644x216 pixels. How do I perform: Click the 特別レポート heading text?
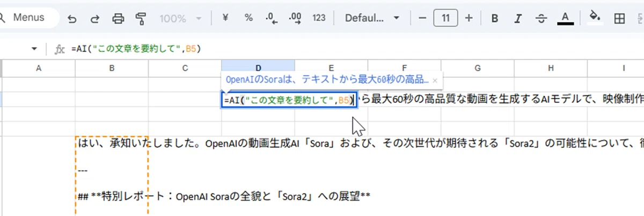click(224, 197)
